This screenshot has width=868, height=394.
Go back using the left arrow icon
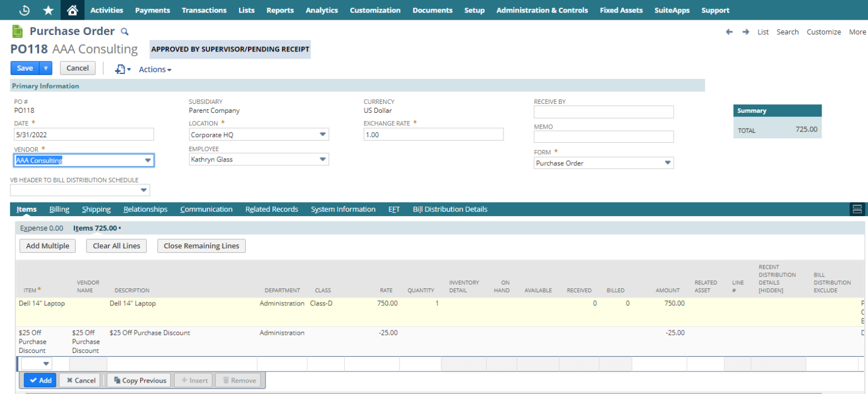pos(729,32)
